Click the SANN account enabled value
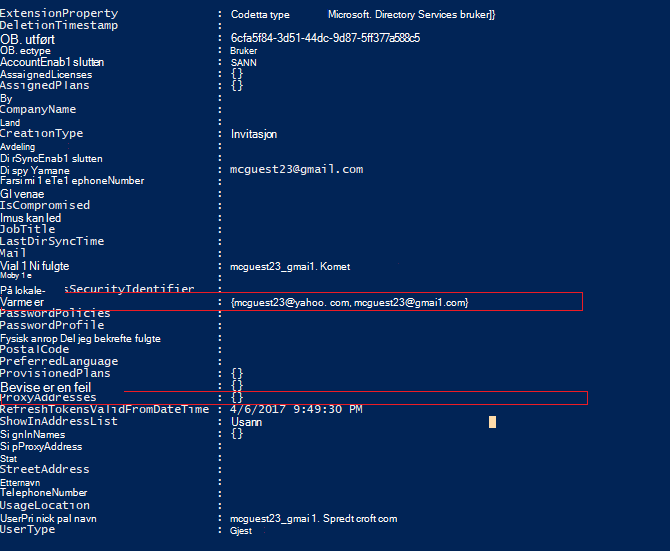Viewport: 670px width, 551px height. (244, 63)
